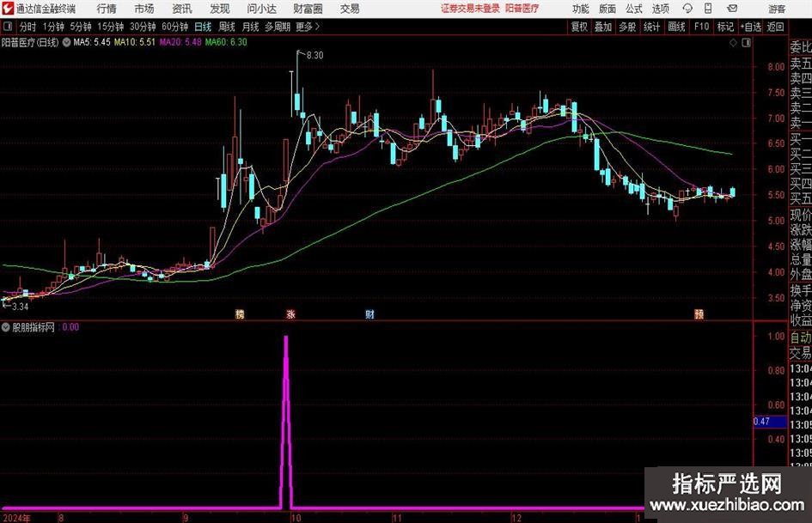Open the 资讯 menu

(182, 9)
